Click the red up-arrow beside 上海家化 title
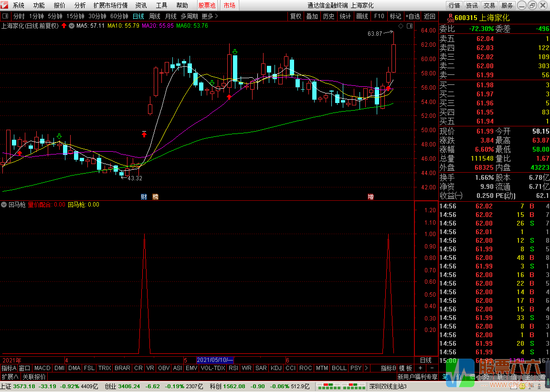Screen dimensions: 550x392 coord(64,26)
